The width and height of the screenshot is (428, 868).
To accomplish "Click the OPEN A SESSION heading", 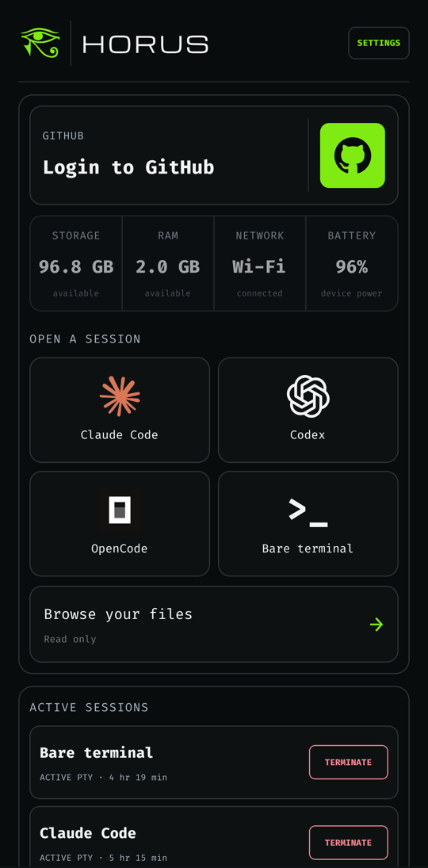I will pyautogui.click(x=86, y=339).
